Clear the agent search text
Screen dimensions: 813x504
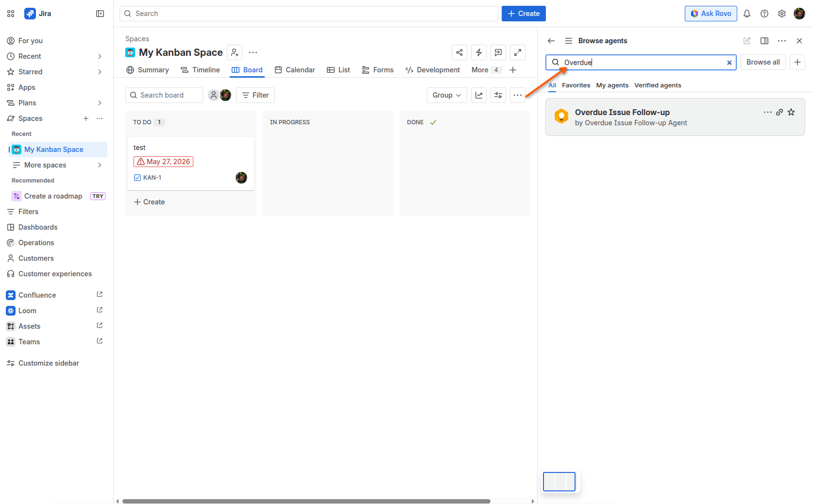click(729, 63)
